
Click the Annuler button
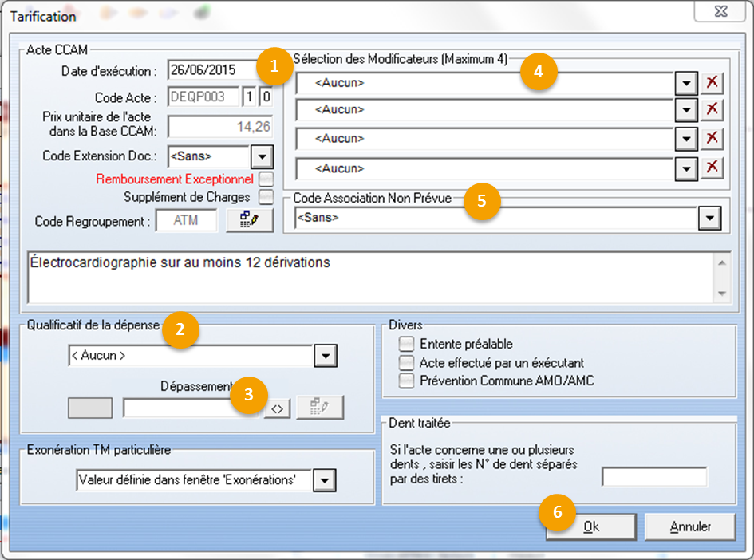point(689,526)
